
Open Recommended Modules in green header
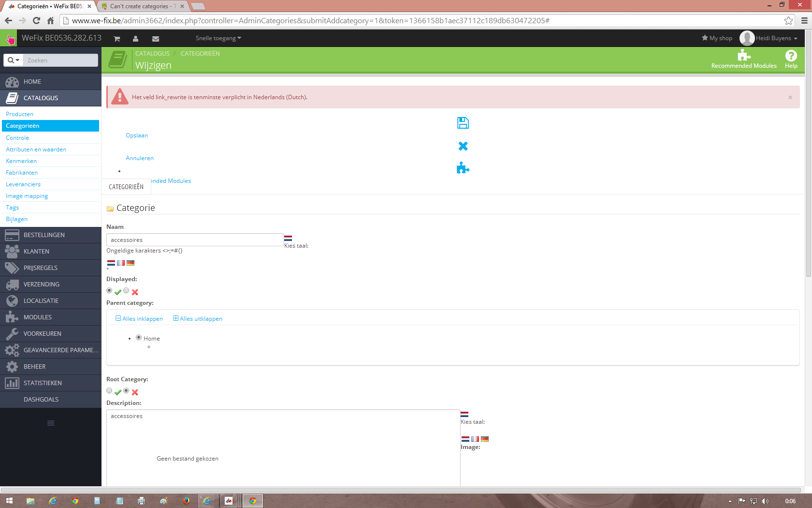[744, 60]
